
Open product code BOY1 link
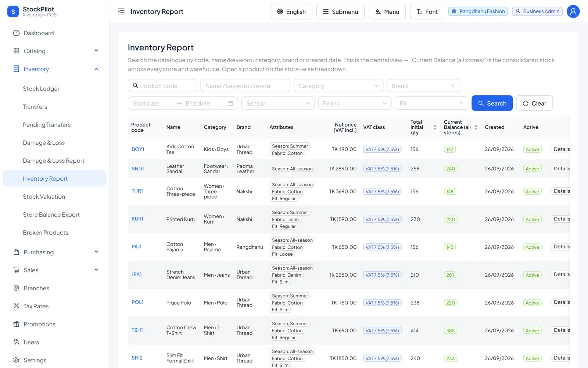tap(138, 149)
